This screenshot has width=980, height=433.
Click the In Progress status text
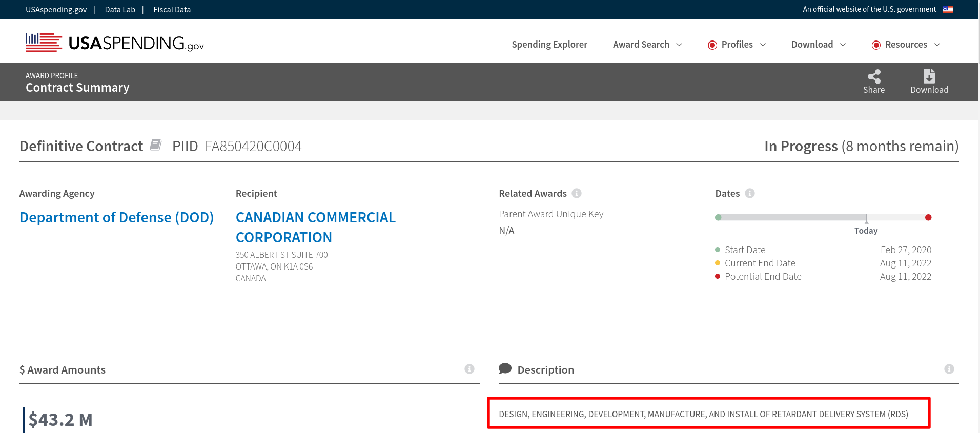click(801, 146)
